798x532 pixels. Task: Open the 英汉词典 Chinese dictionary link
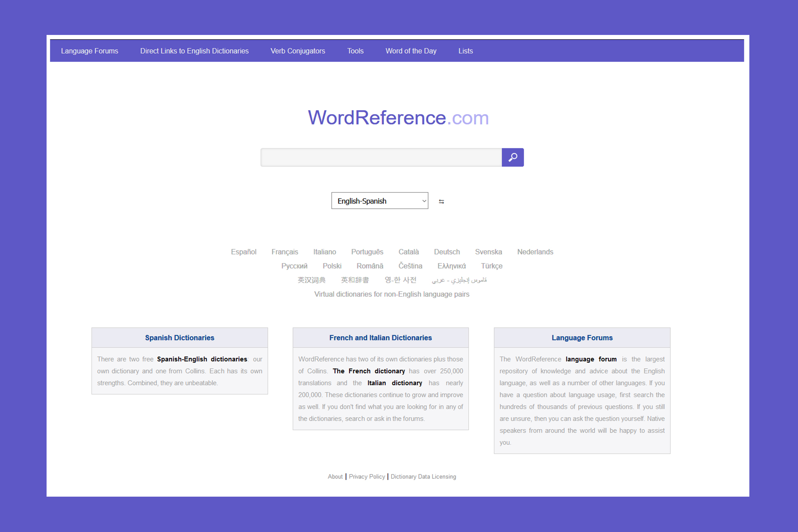tap(311, 280)
